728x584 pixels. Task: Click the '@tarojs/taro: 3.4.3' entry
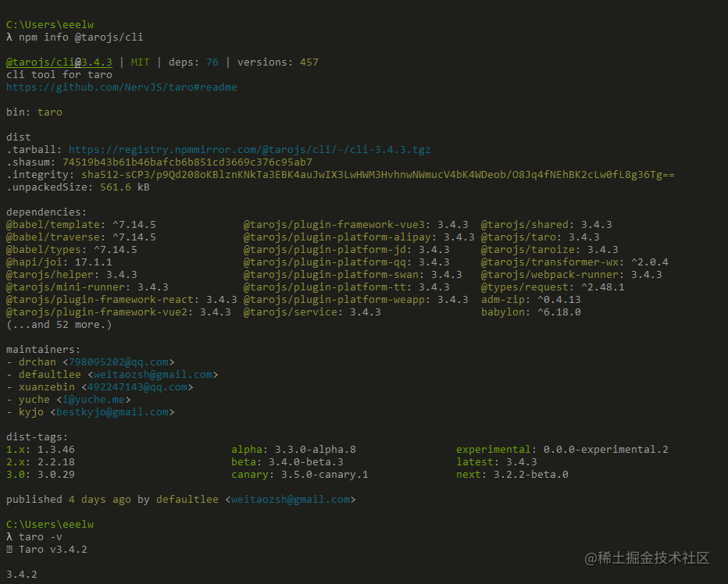pyautogui.click(x=541, y=237)
